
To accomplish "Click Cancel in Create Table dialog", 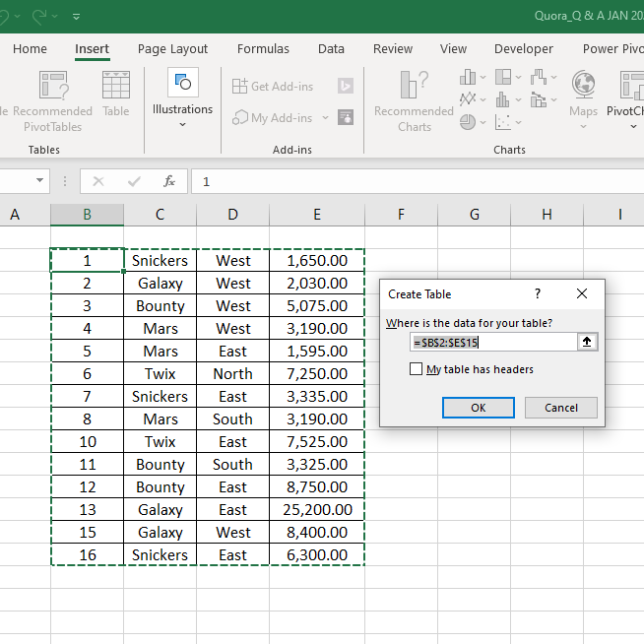I will (561, 408).
